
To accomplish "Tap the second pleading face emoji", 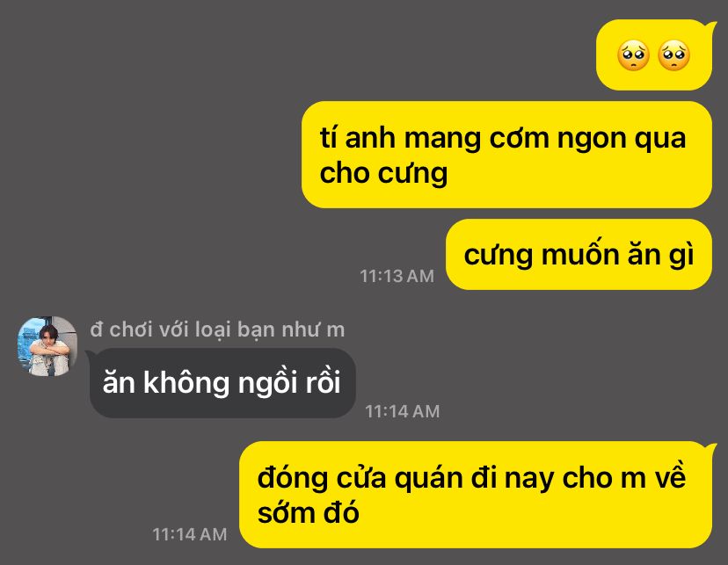I will [x=673, y=55].
